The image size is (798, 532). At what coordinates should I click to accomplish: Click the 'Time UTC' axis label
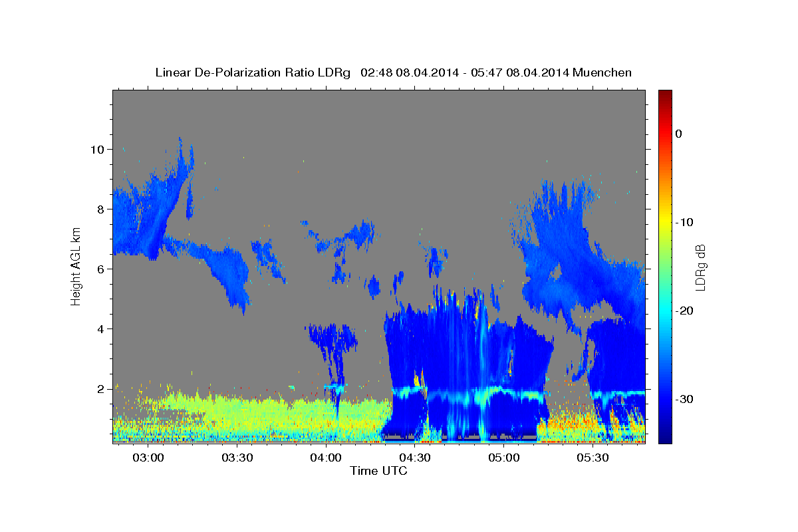[378, 471]
